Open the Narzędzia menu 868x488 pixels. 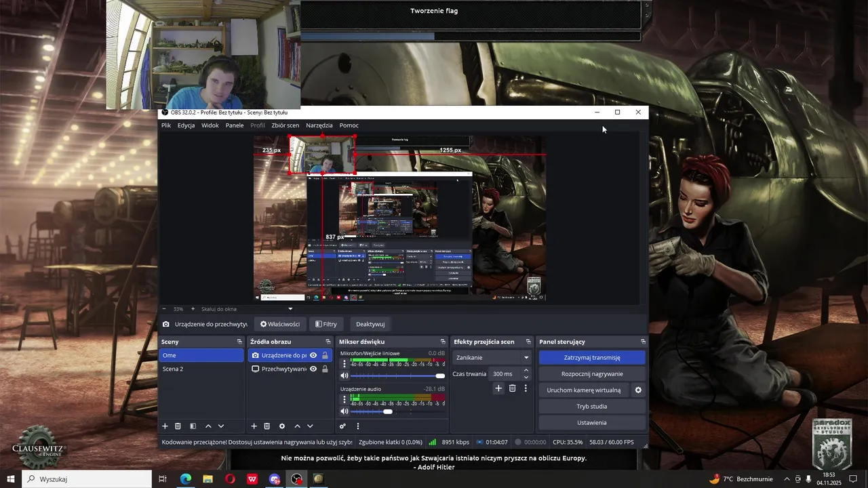pos(319,125)
